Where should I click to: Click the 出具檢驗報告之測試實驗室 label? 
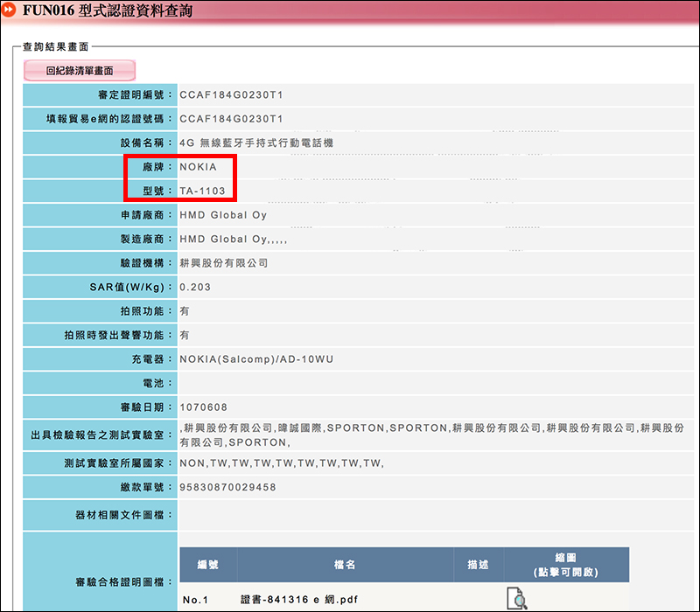[x=101, y=435]
